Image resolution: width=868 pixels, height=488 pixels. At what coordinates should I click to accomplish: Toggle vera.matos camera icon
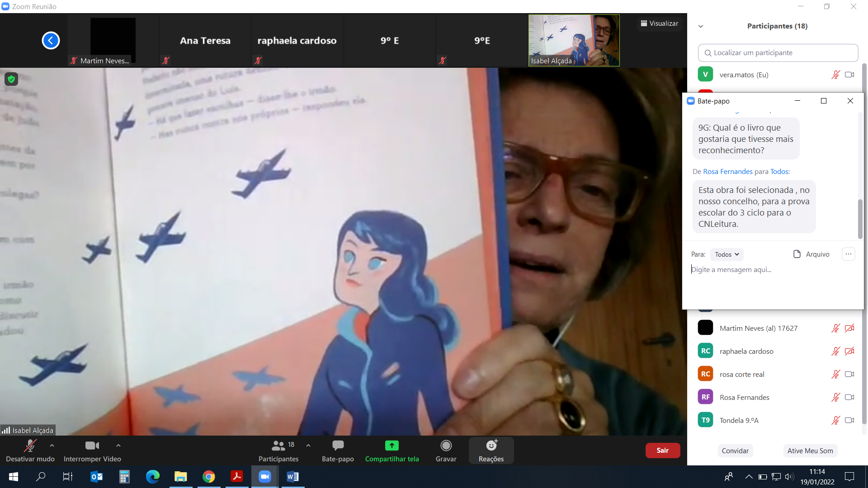click(x=849, y=75)
